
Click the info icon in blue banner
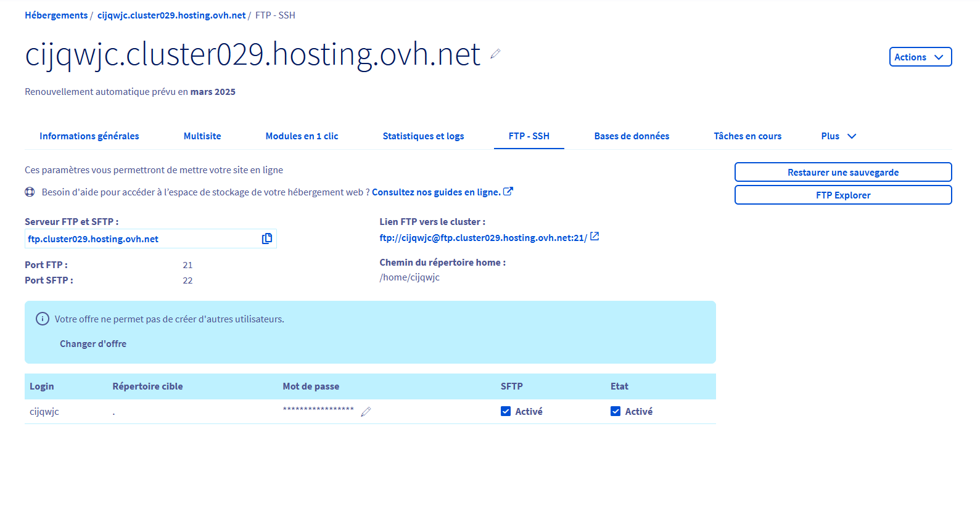[43, 319]
